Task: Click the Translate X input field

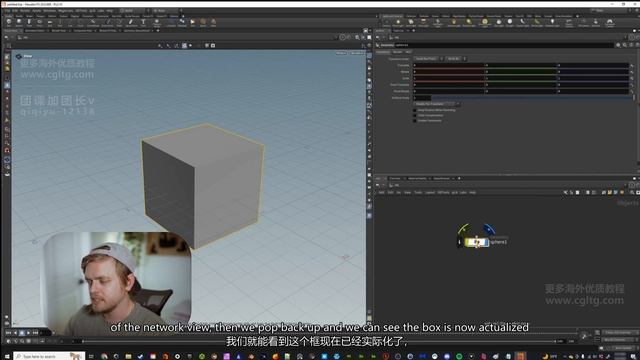Action: (448, 65)
